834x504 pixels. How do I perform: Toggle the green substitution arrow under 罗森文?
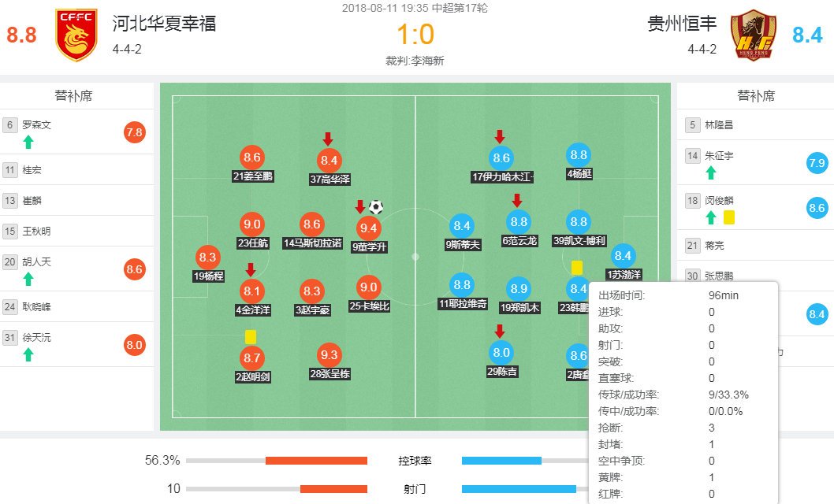pyautogui.click(x=29, y=140)
